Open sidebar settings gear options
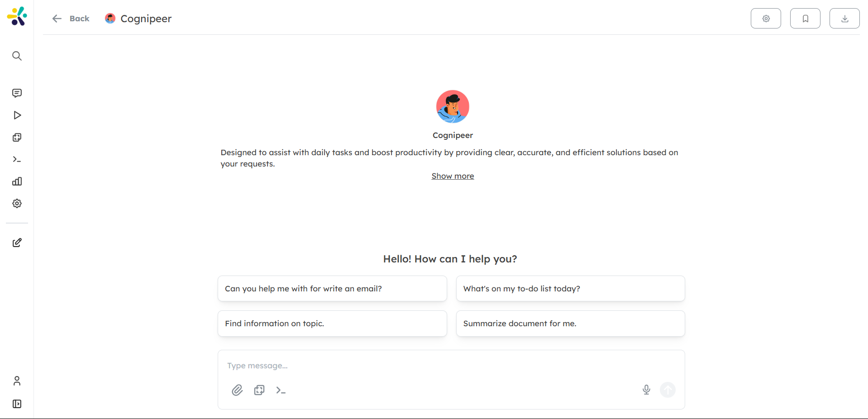The image size is (868, 419). tap(17, 203)
